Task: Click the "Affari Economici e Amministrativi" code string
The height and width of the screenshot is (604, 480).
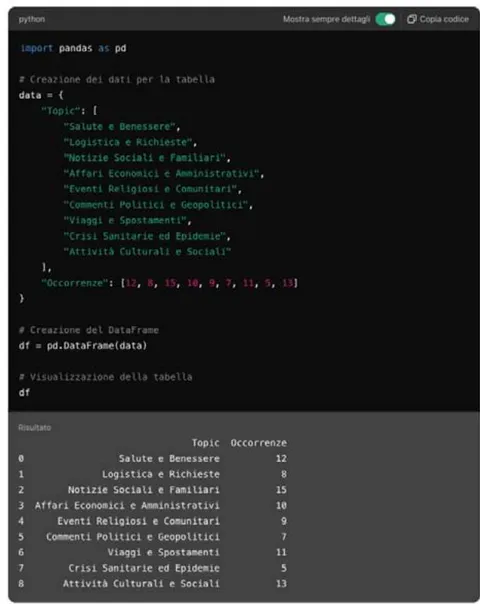Action: point(161,173)
